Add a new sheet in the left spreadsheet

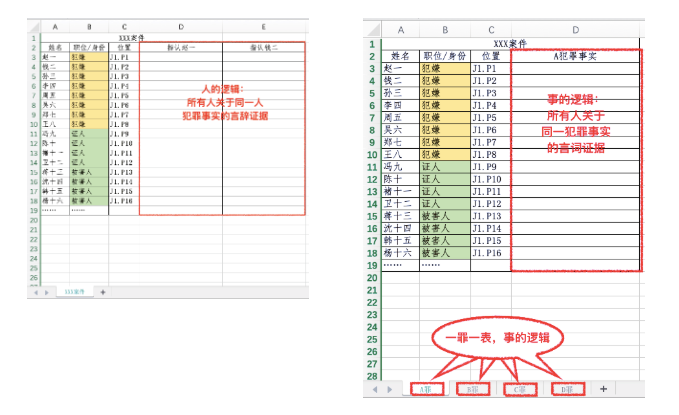103,292
